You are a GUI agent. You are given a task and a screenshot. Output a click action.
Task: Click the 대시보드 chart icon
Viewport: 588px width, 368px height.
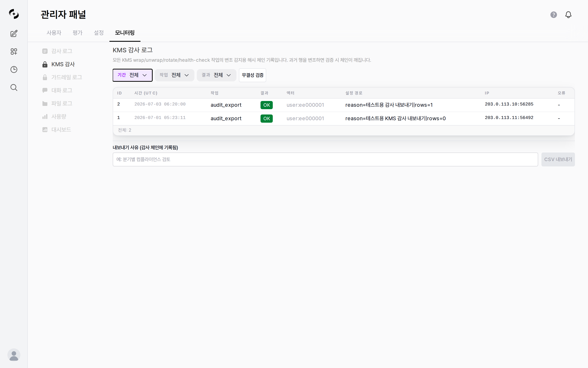pyautogui.click(x=45, y=130)
